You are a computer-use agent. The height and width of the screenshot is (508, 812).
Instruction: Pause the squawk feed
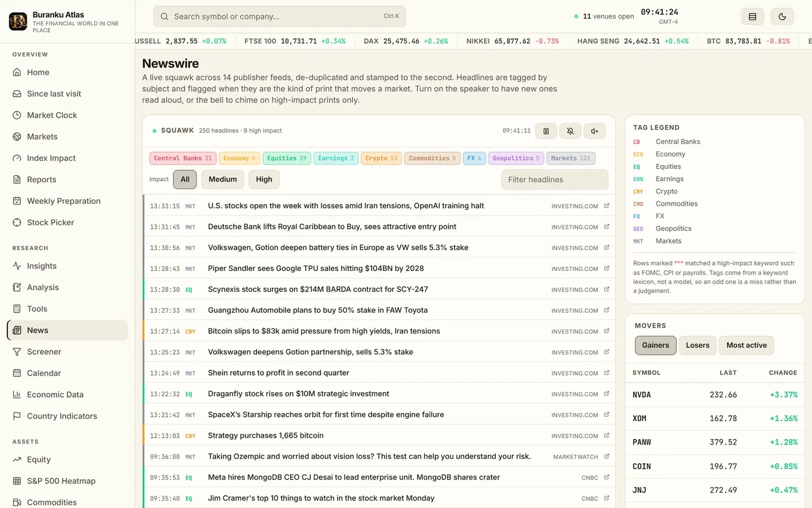pyautogui.click(x=546, y=131)
